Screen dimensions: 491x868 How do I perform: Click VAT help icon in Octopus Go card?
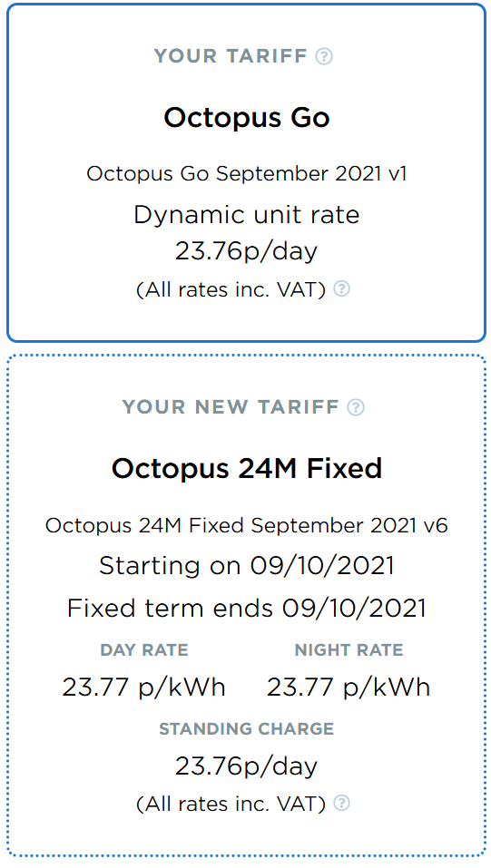(x=342, y=289)
